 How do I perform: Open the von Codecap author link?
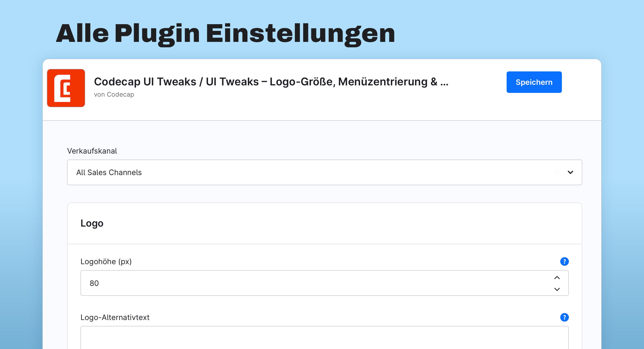(114, 94)
